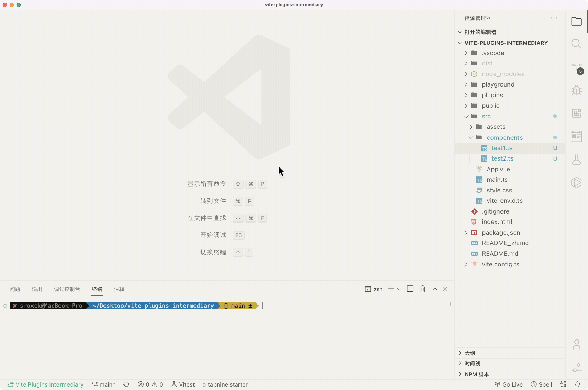Select the 终端 panel tab
The image size is (588, 390).
pos(97,289)
